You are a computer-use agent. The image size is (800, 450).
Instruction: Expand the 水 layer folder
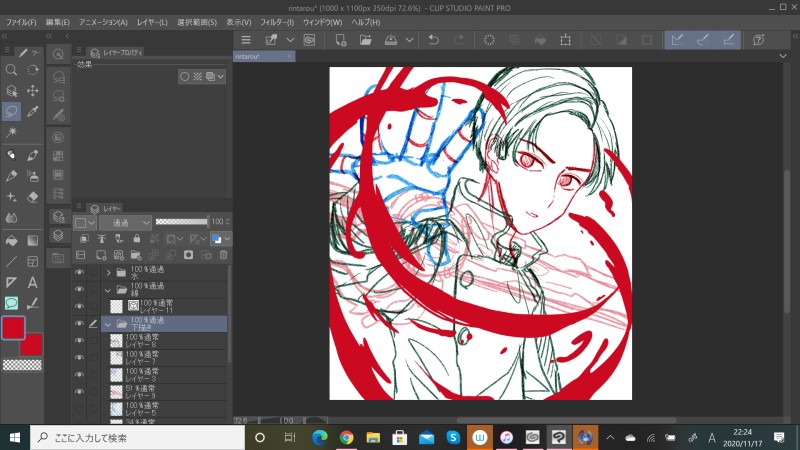[108, 272]
